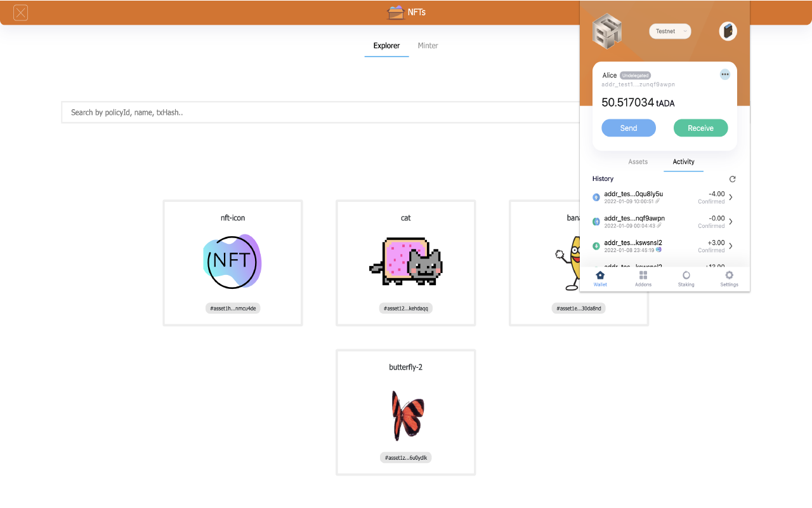Click the token icon beside 23:45:19
Image resolution: width=812 pixels, height=508 pixels.
coord(658,250)
